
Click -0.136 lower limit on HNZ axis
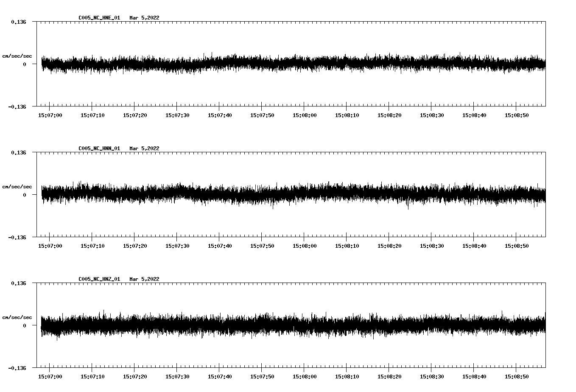17,368
